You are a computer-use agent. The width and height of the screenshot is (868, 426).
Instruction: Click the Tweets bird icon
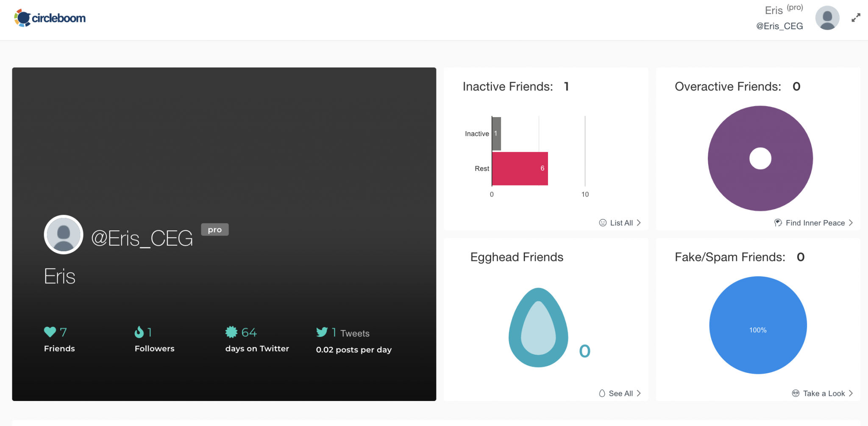click(322, 332)
